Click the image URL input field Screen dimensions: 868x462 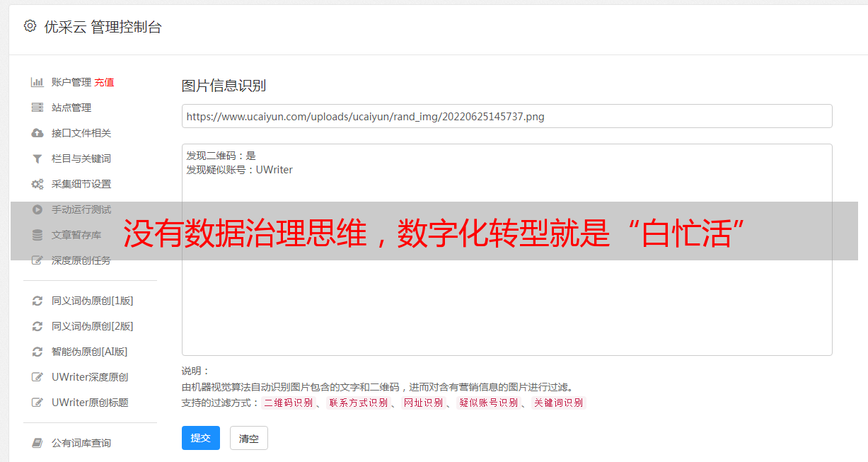coord(507,116)
